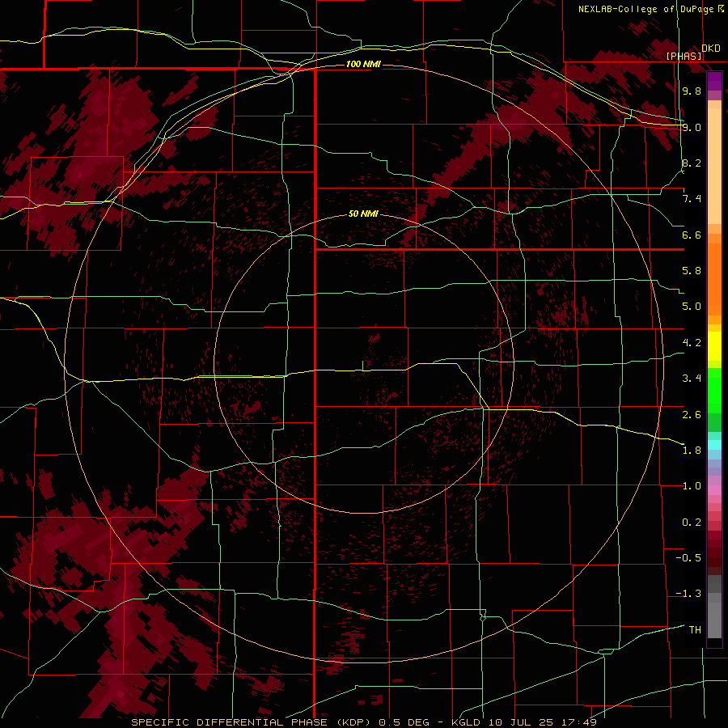The image size is (728, 728).
Task: Click the TH threshold label on legend
Action: coord(695,629)
